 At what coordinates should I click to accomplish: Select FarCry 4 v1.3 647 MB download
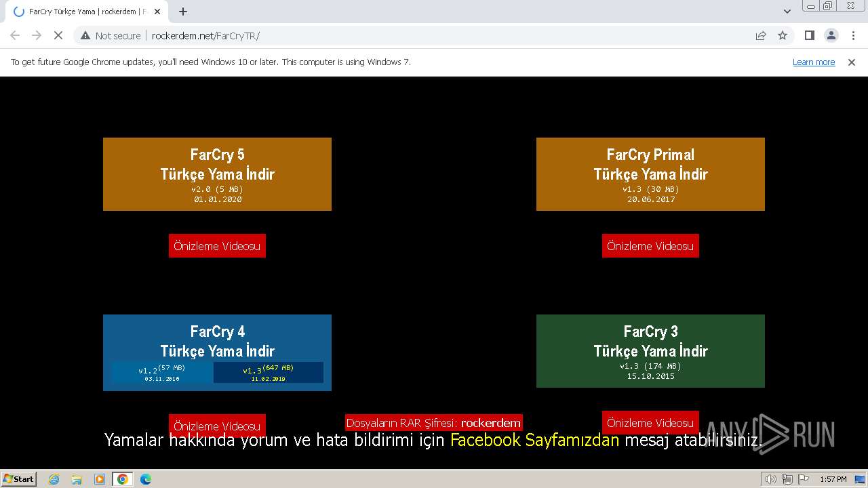(269, 373)
